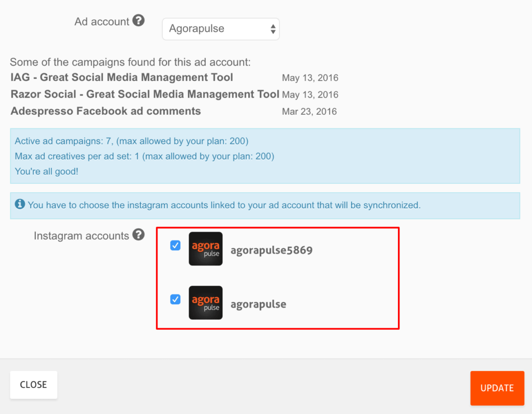This screenshot has width=532, height=414.
Task: Click the Max ad creatives per ad set line
Action: (144, 156)
